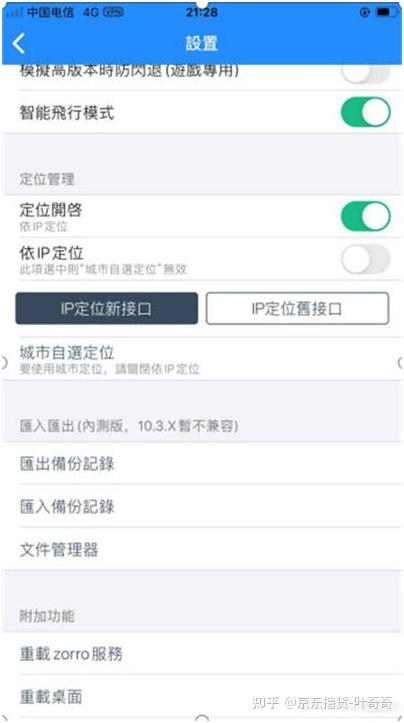This screenshot has height=723, width=404.
Task: Tap the 定位管理 section header
Action: (47, 179)
